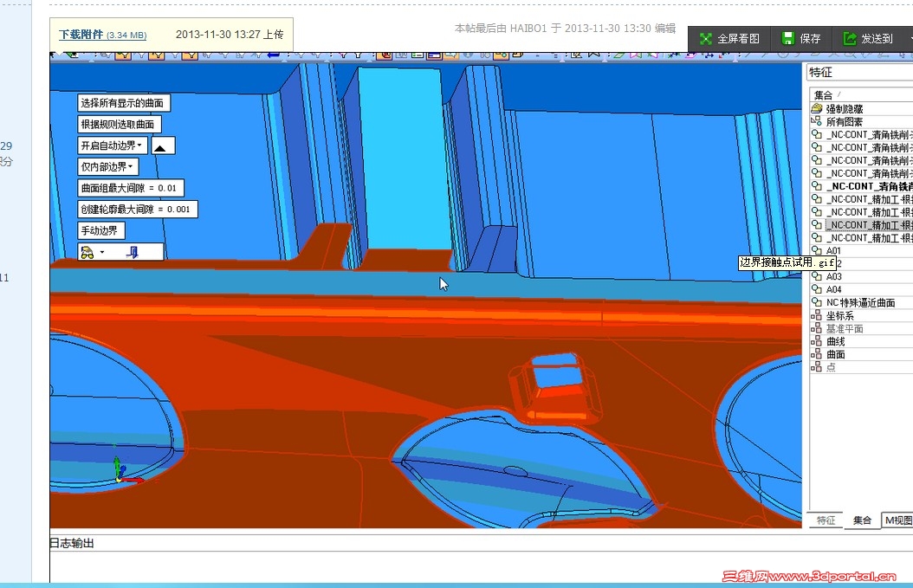Viewport: 913px width, 588px height.
Task: Select the 曲面 category
Action: click(861, 354)
